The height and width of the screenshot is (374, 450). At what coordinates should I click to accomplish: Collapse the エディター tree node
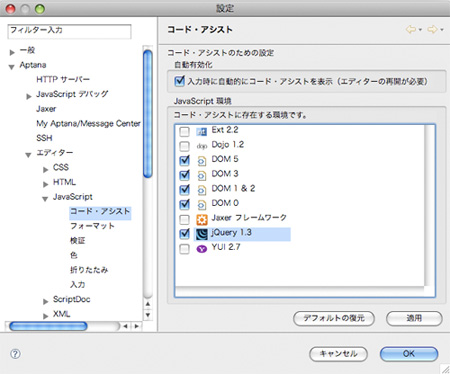click(x=28, y=155)
